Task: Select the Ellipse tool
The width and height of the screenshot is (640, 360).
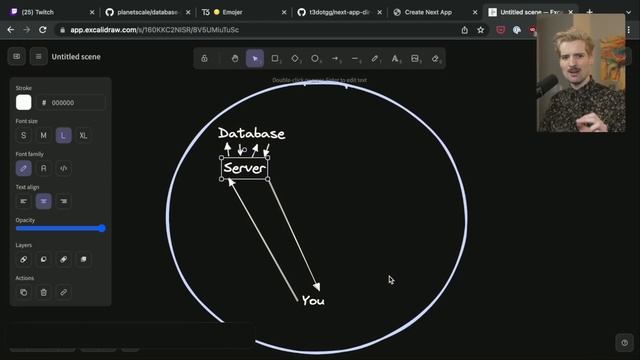Action: click(315, 59)
